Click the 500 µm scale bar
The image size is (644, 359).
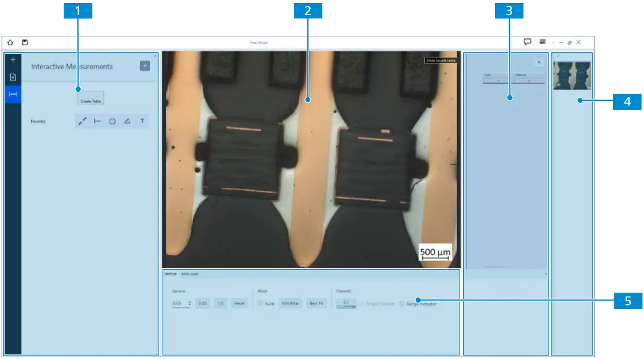pyautogui.click(x=435, y=253)
